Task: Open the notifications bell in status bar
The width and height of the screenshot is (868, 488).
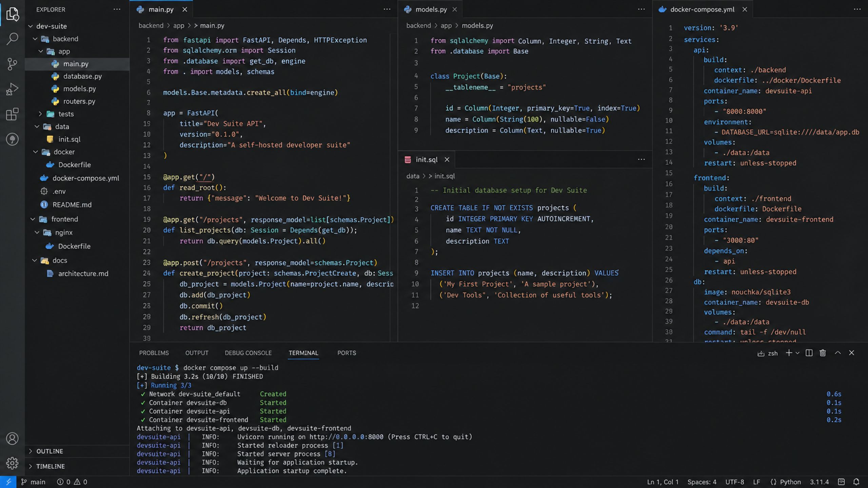Action: point(856,482)
